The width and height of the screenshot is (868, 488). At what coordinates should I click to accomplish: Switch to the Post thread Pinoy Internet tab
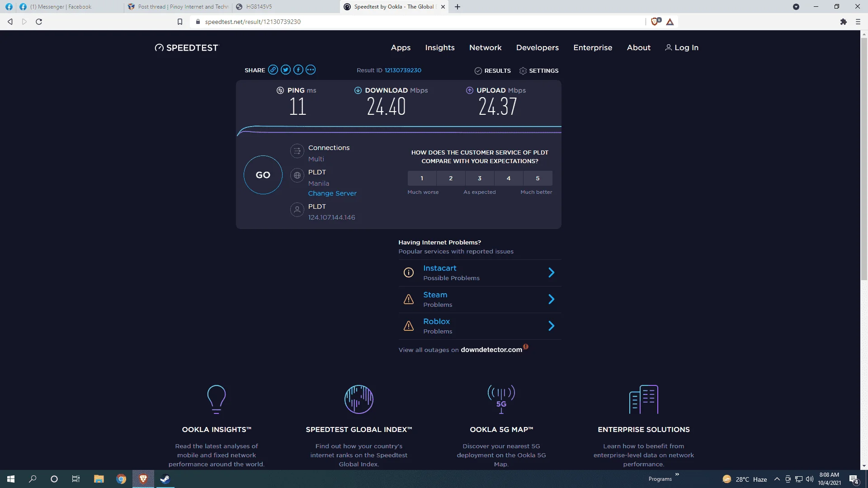coord(178,7)
